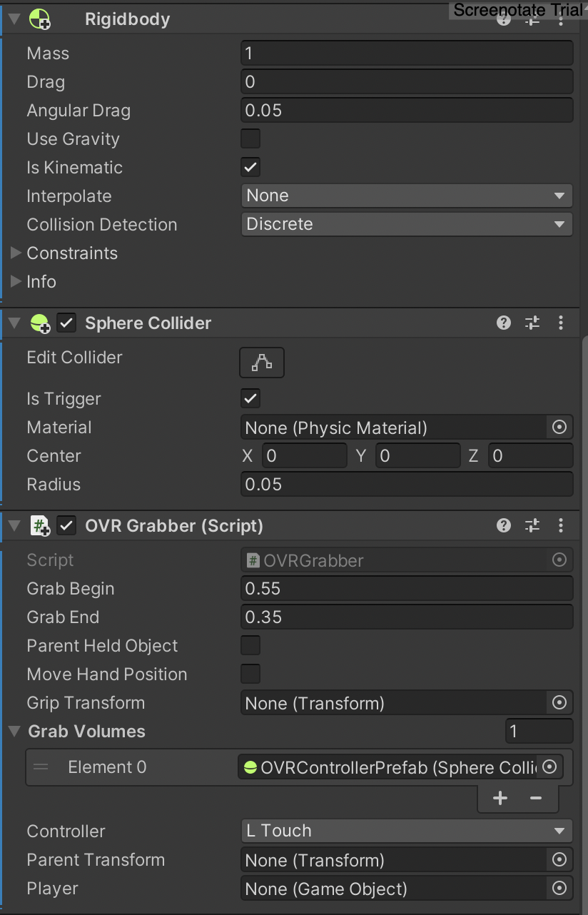The height and width of the screenshot is (915, 588).
Task: Add a new Grab Volumes element
Action: tap(500, 798)
